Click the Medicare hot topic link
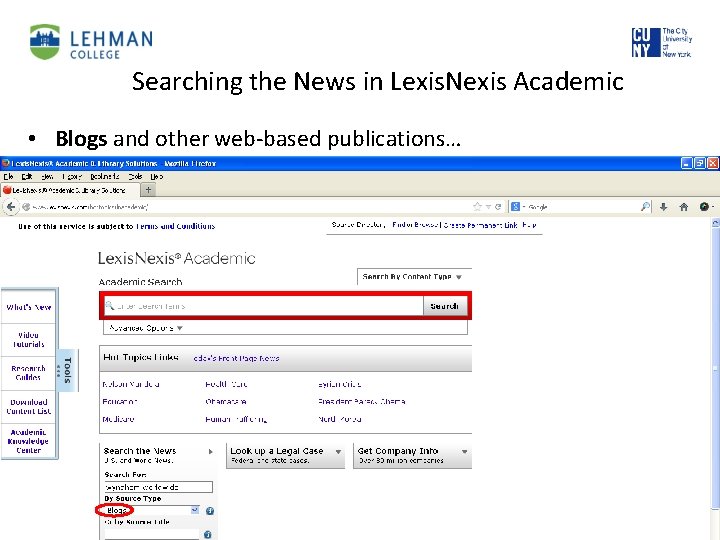 118,419
